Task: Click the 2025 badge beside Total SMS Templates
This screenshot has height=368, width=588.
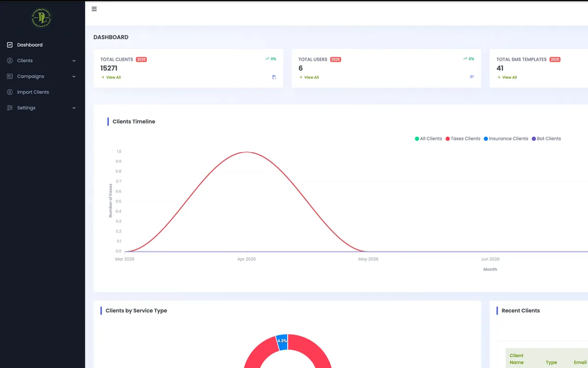Action: pyautogui.click(x=555, y=59)
